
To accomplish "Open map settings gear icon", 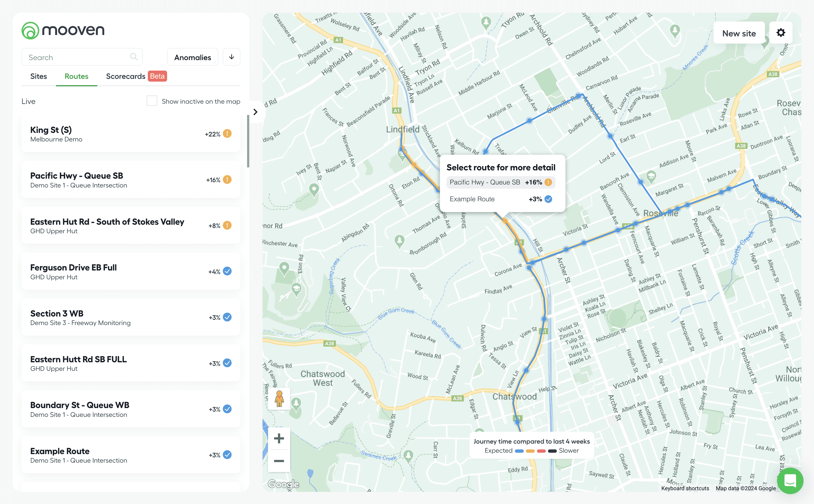I will pos(780,33).
